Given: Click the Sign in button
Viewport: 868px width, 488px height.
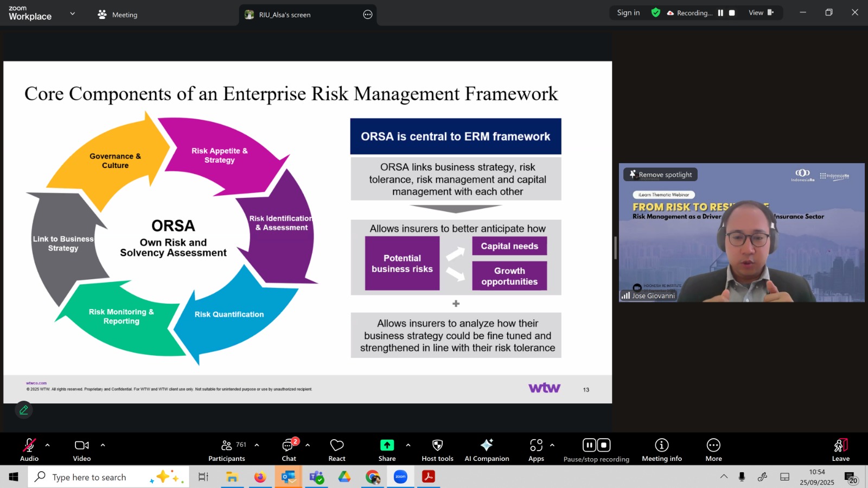Looking at the screenshot, I should click(628, 13).
